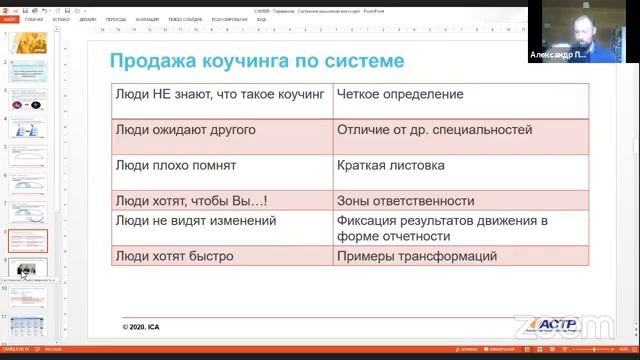Select slide 3 thumbnail with two circles

[28, 99]
